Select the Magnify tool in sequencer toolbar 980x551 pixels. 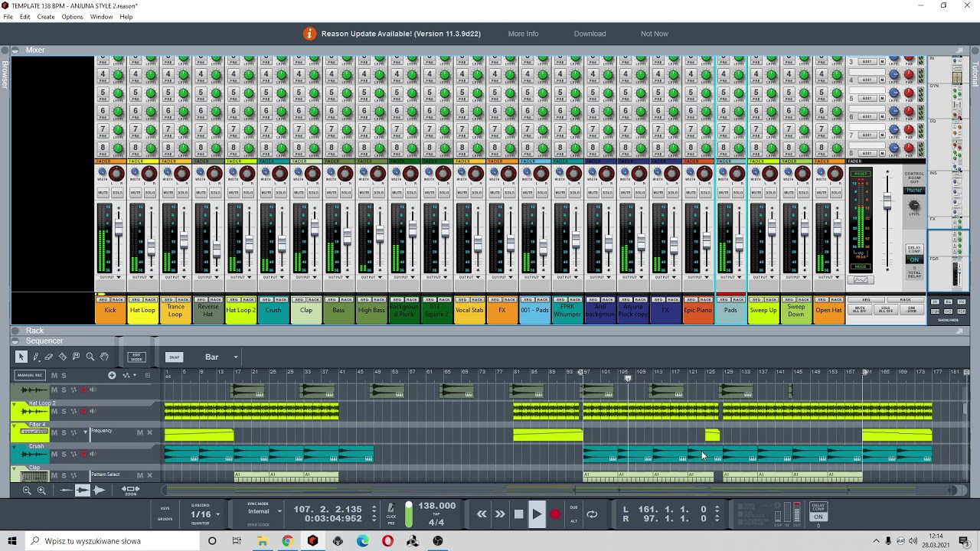point(90,357)
